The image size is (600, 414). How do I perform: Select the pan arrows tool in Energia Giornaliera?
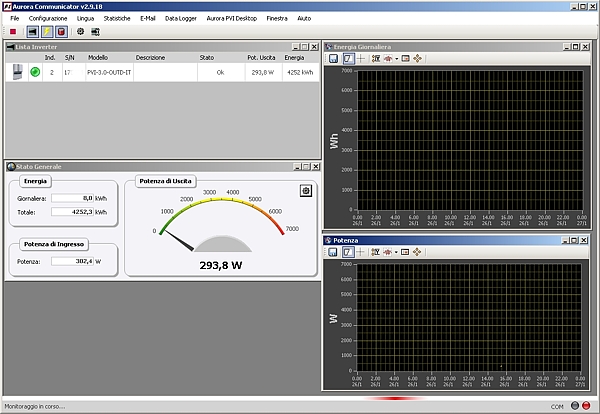pos(417,59)
